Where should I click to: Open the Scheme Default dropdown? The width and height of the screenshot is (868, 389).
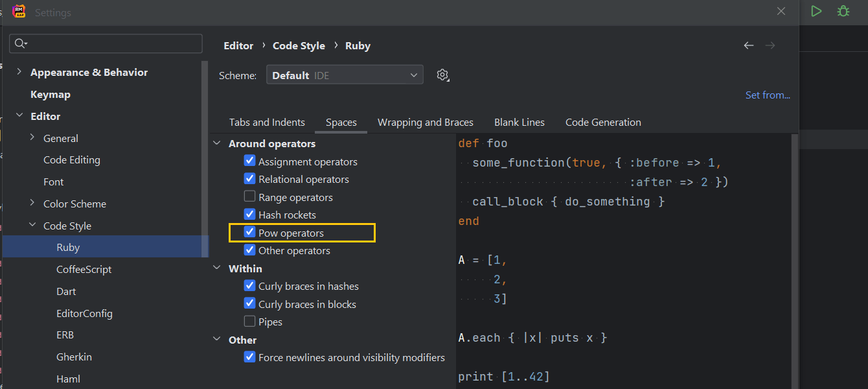(x=345, y=75)
